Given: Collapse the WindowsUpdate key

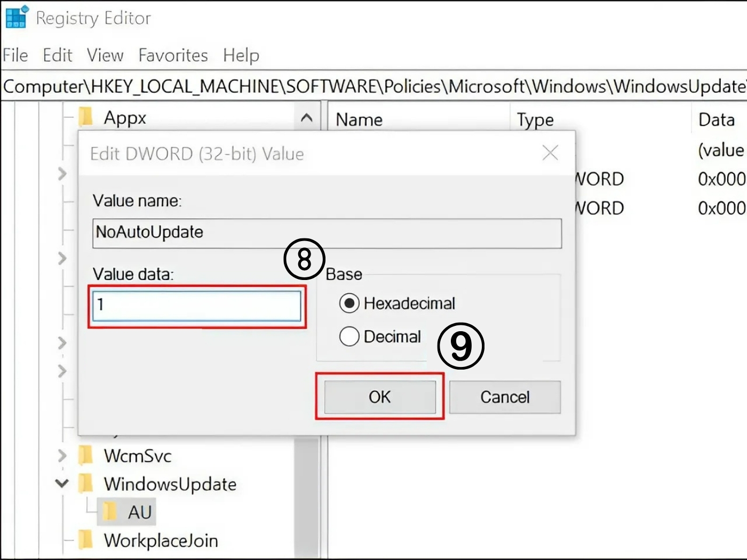Looking at the screenshot, I should [x=62, y=484].
